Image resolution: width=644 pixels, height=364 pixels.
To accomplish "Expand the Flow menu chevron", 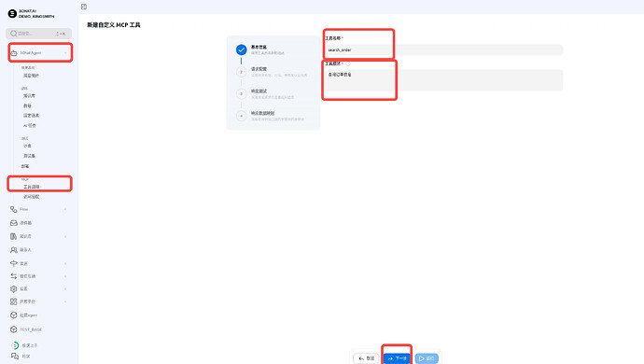I will pos(65,209).
